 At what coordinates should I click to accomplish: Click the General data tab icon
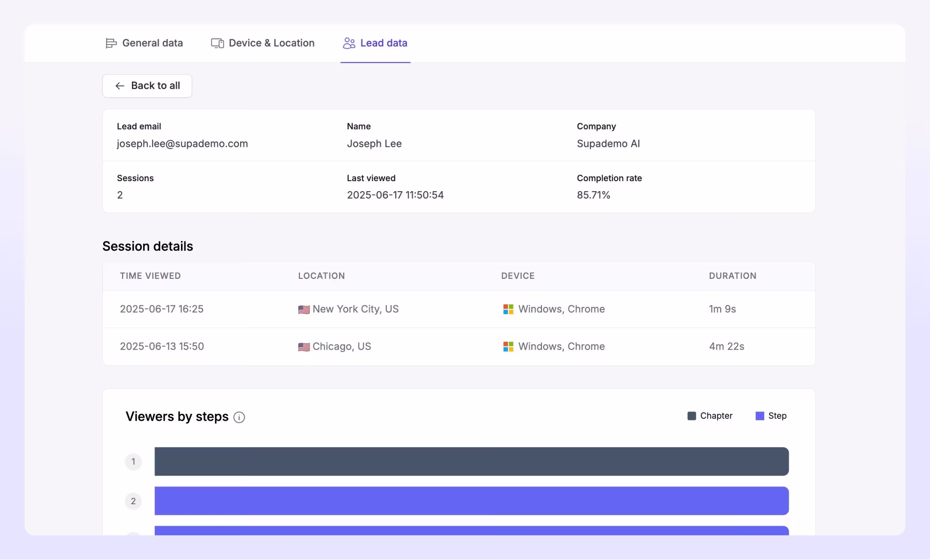pyautogui.click(x=111, y=43)
